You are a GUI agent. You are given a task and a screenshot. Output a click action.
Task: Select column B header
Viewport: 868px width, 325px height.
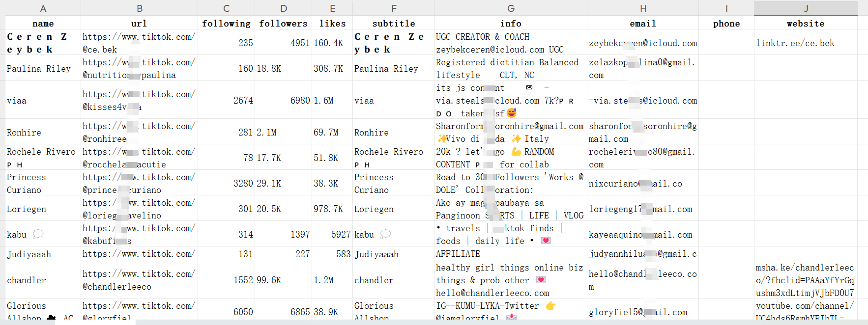point(140,8)
